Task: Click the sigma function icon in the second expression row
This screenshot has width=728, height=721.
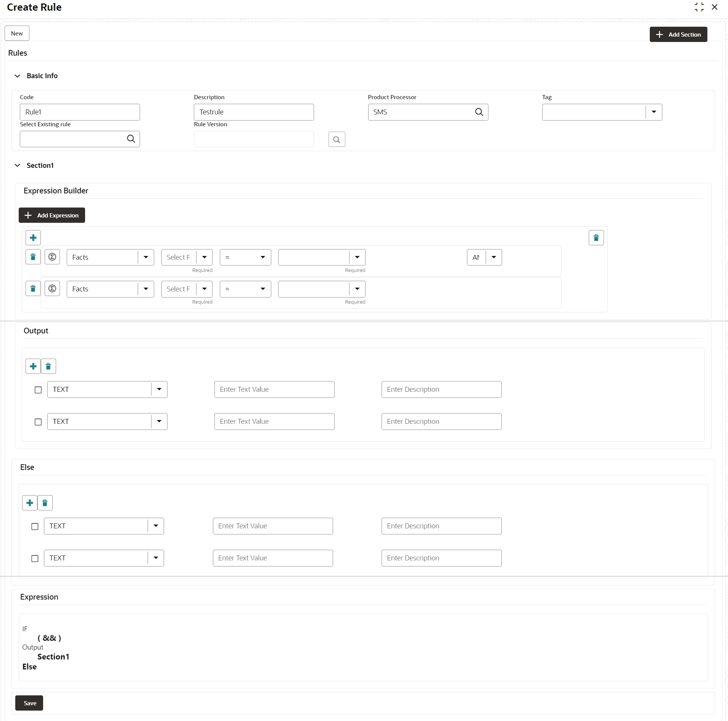Action: (x=52, y=288)
